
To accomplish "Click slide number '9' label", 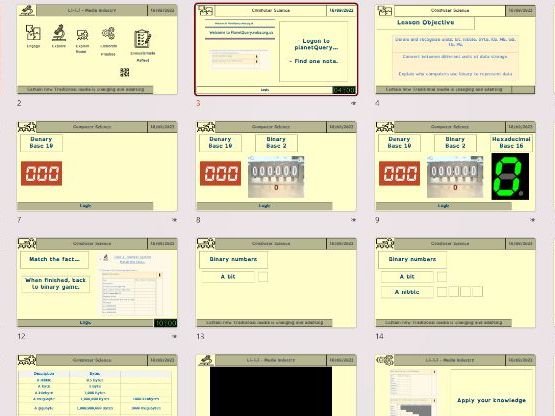I will pos(377,220).
